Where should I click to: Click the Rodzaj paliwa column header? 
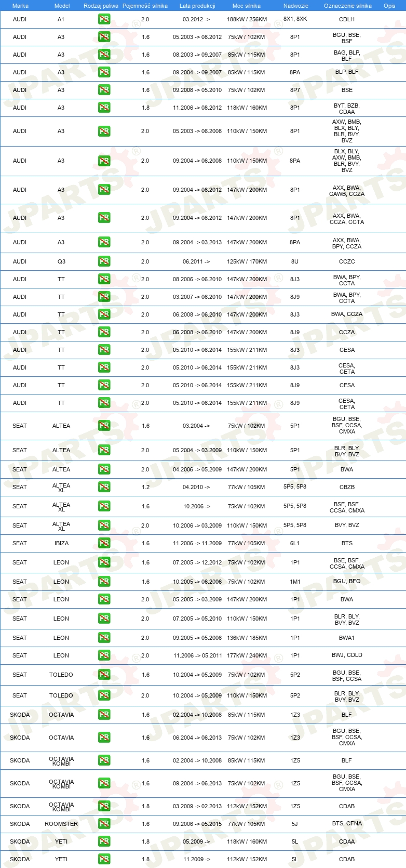coord(101,6)
